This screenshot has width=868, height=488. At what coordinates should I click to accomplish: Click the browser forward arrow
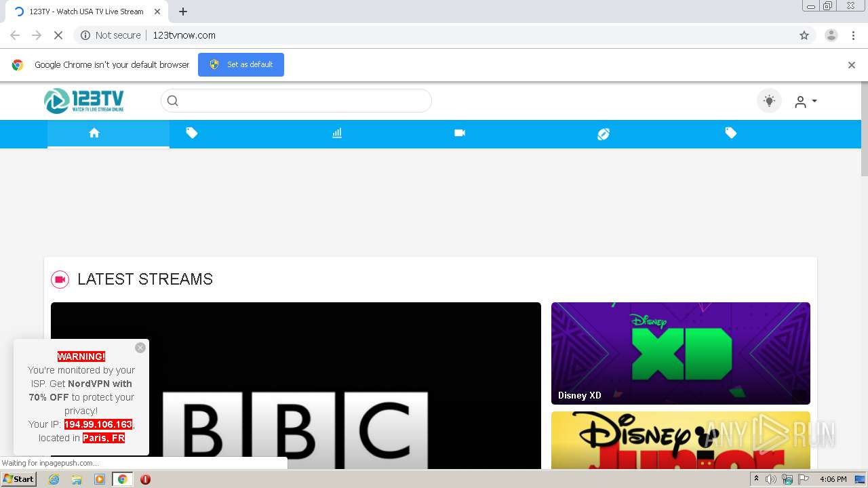(37, 35)
